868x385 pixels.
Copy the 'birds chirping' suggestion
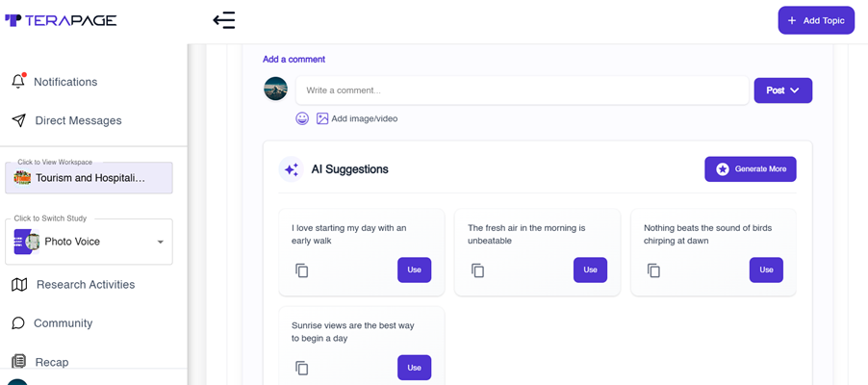[x=654, y=270]
